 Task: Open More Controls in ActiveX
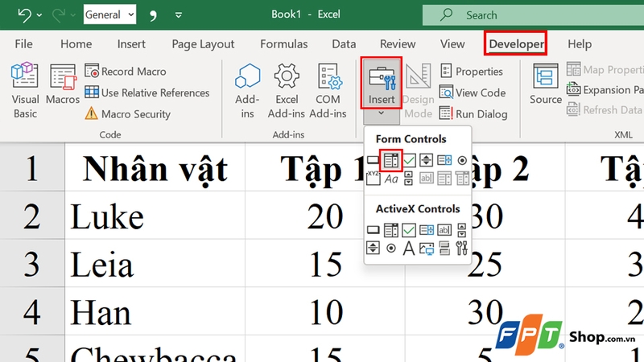[462, 248]
